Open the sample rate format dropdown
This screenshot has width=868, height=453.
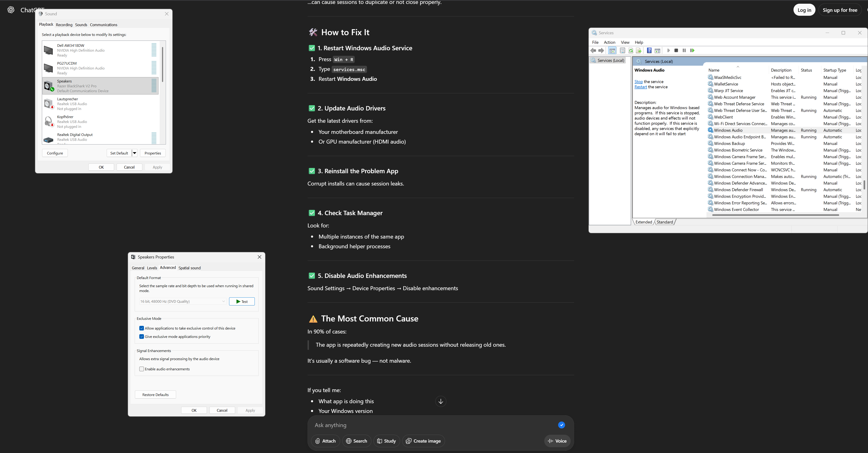[x=182, y=301]
